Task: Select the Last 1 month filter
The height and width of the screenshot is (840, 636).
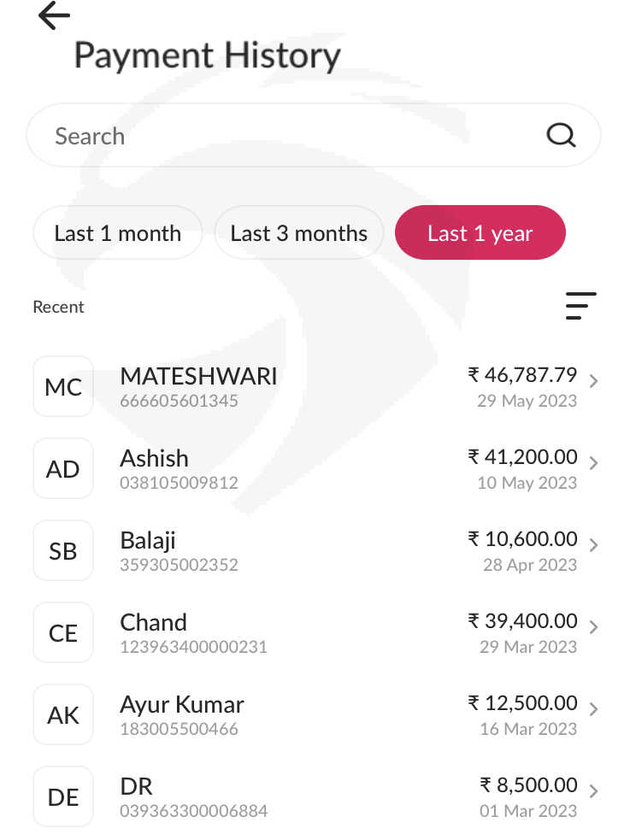Action: click(118, 233)
